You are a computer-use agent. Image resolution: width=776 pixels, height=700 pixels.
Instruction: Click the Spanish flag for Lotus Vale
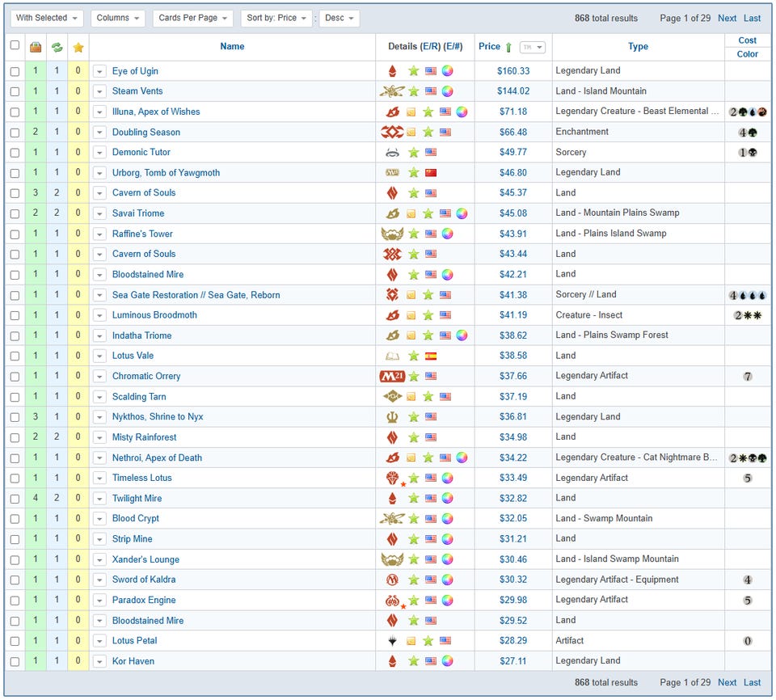(431, 356)
